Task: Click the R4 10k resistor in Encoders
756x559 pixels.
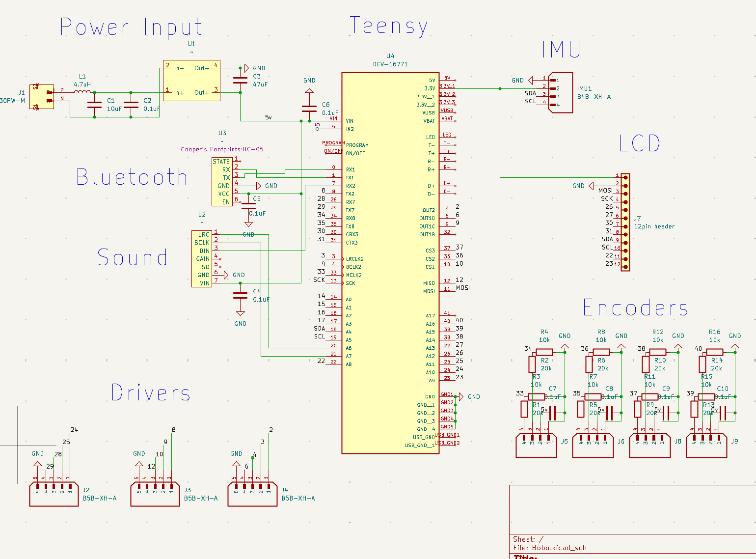Action: tap(544, 351)
